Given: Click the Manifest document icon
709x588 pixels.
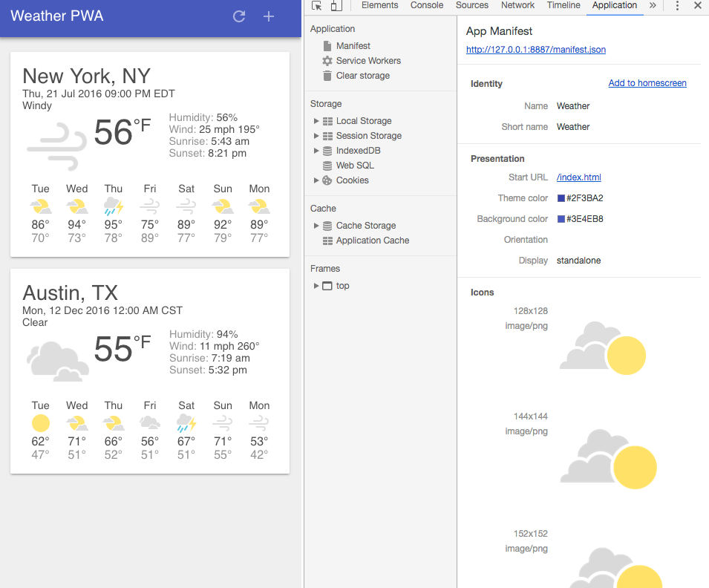Looking at the screenshot, I should click(327, 46).
